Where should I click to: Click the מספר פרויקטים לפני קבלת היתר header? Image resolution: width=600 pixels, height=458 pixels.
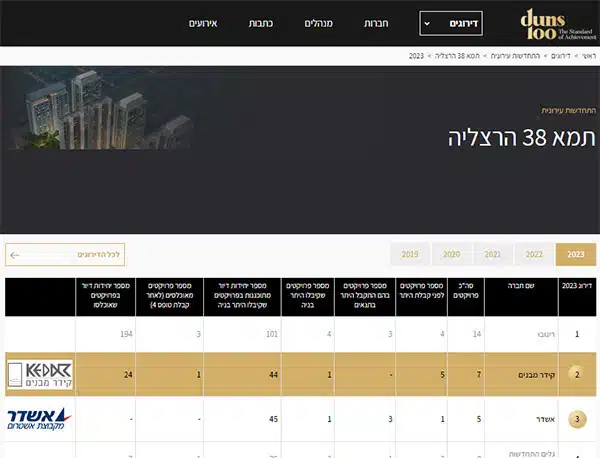coord(421,297)
